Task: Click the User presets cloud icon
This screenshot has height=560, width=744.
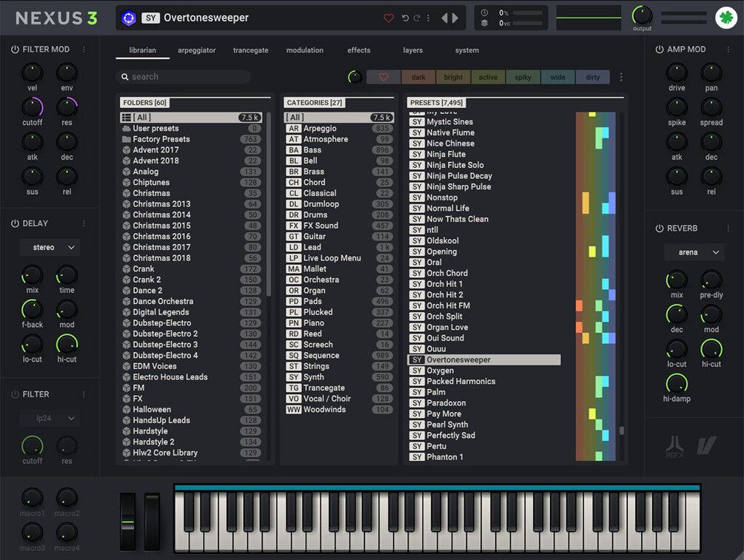Action: coord(126,129)
